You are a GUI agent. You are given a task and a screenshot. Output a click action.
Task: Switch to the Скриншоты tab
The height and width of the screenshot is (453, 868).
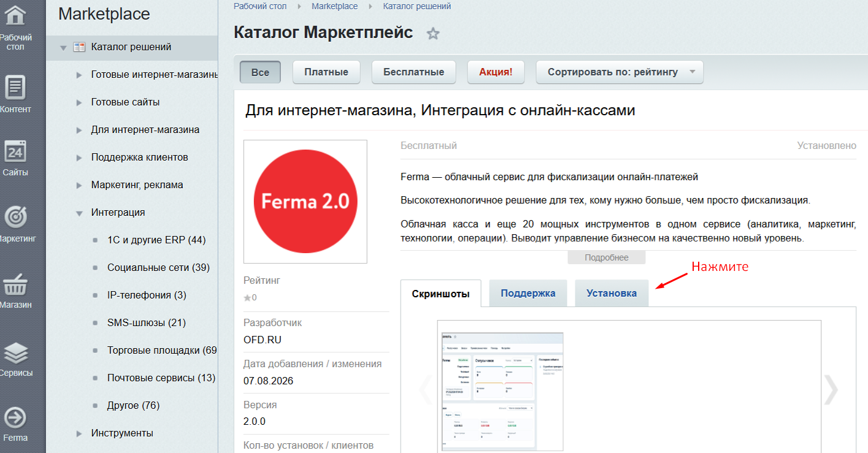pyautogui.click(x=441, y=294)
